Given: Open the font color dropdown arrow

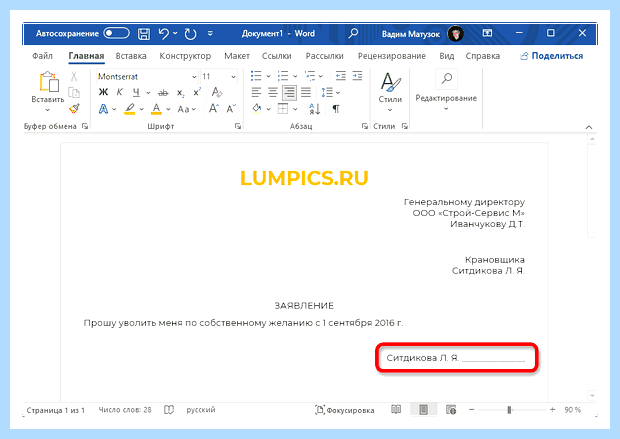Looking at the screenshot, I should (x=168, y=109).
